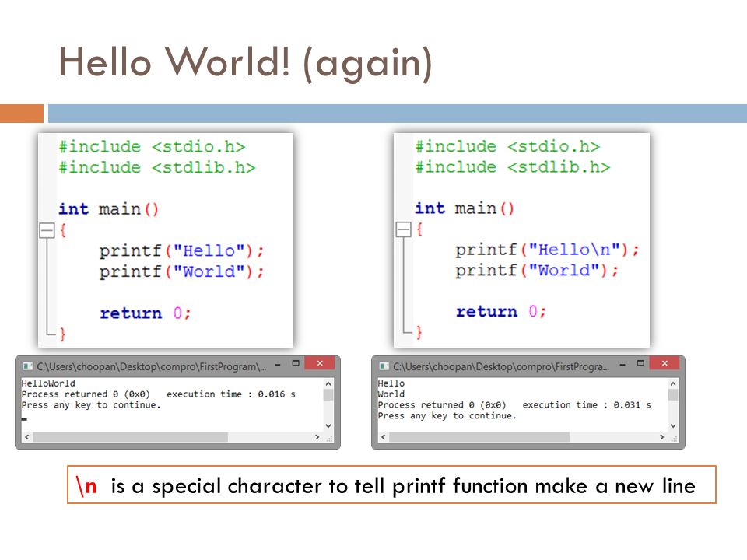The image size is (747, 560).
Task: Click the left console vertical scrollbar thumb
Action: [x=328, y=395]
